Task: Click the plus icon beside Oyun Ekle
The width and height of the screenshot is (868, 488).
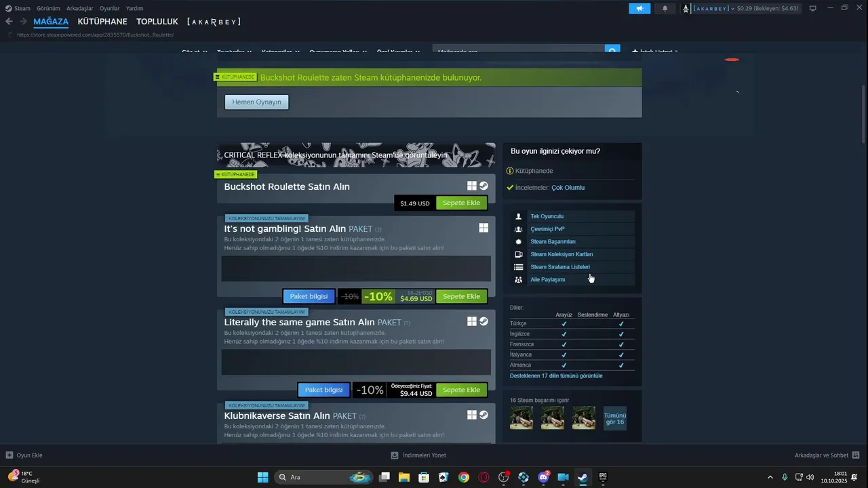Action: [9, 455]
